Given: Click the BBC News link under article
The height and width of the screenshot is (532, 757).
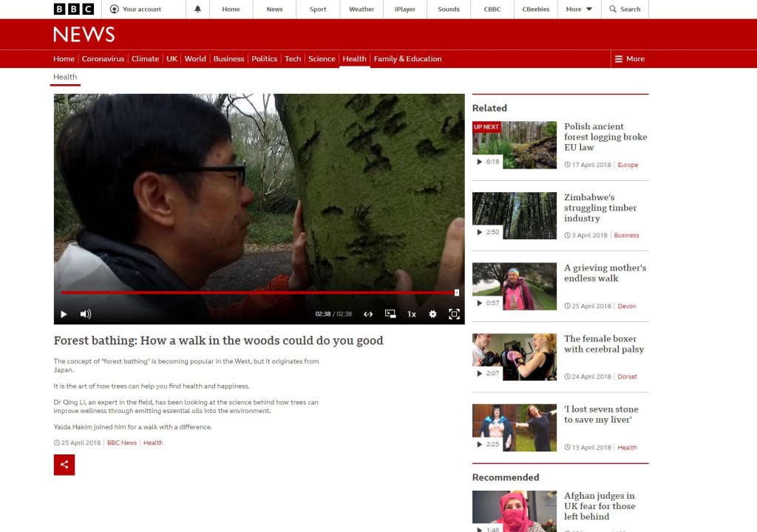Looking at the screenshot, I should 122,443.
